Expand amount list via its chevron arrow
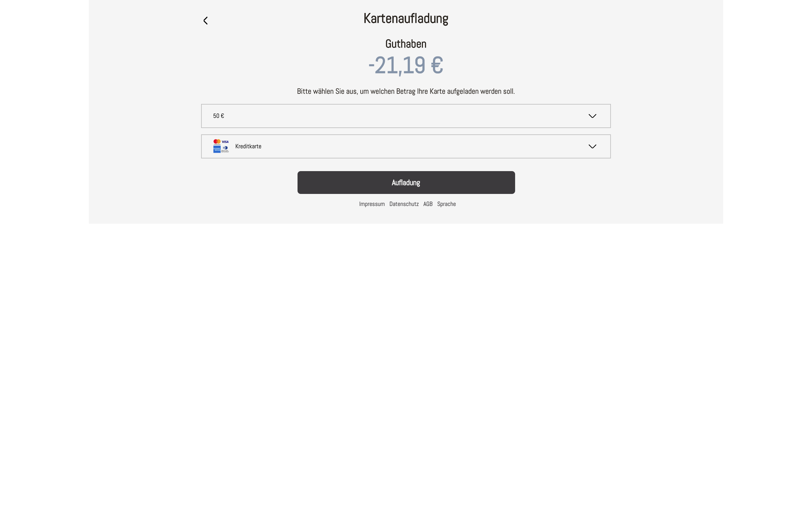The width and height of the screenshot is (812, 507). (592, 116)
